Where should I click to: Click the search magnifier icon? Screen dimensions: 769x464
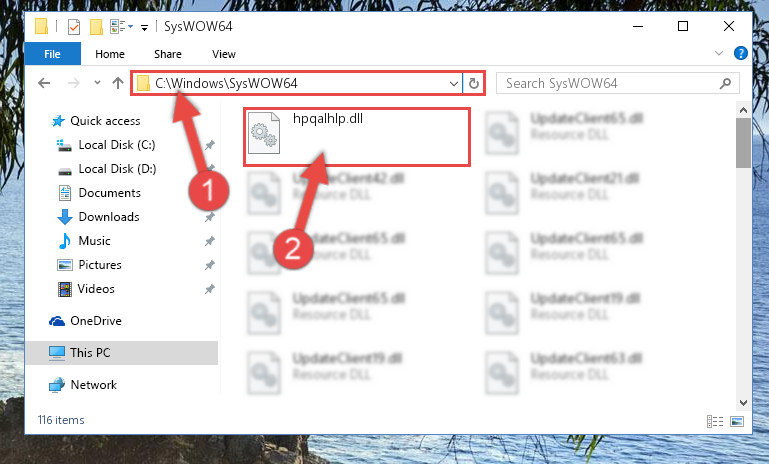[725, 83]
